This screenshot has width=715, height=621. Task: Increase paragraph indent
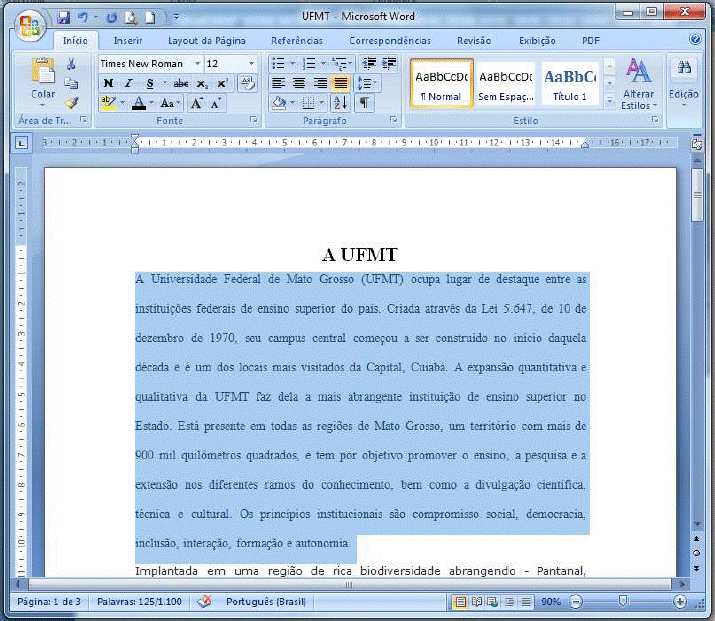389,63
